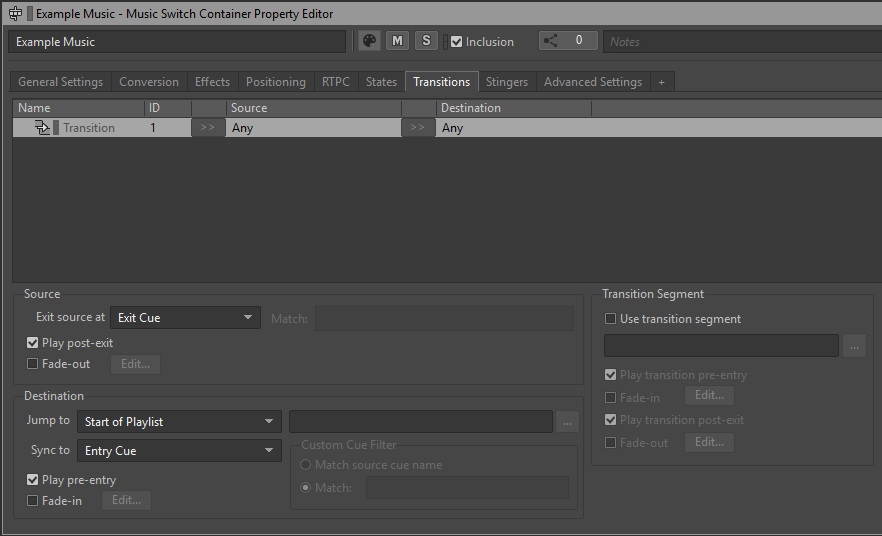This screenshot has height=536, width=882.
Task: Click the destination arrows selector button
Action: 417,128
